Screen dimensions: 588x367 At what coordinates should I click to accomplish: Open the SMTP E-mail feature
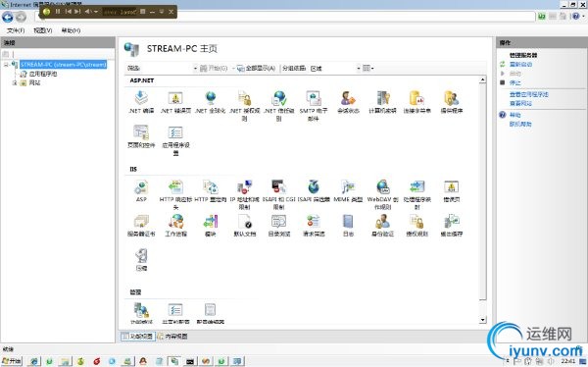pos(314,98)
